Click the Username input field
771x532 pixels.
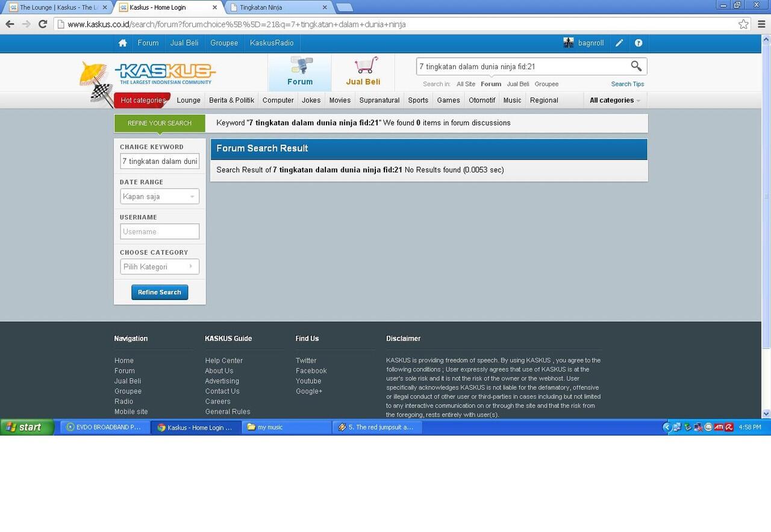[160, 232]
